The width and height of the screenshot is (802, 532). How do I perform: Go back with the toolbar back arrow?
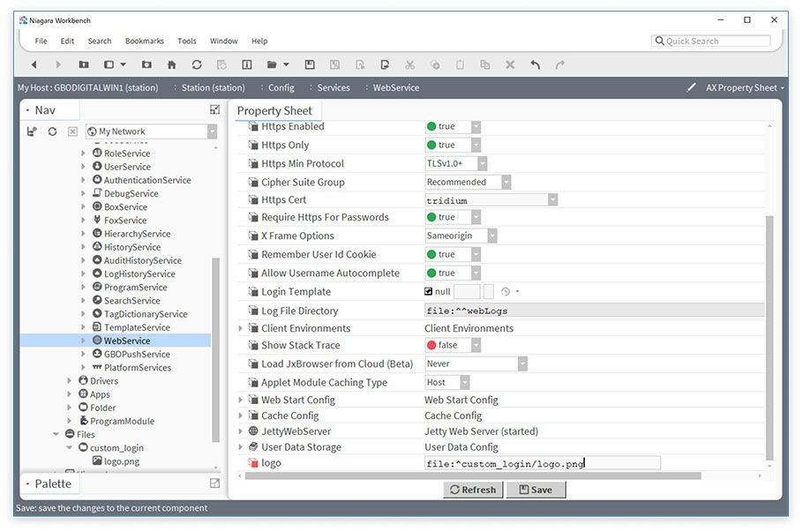[34, 64]
